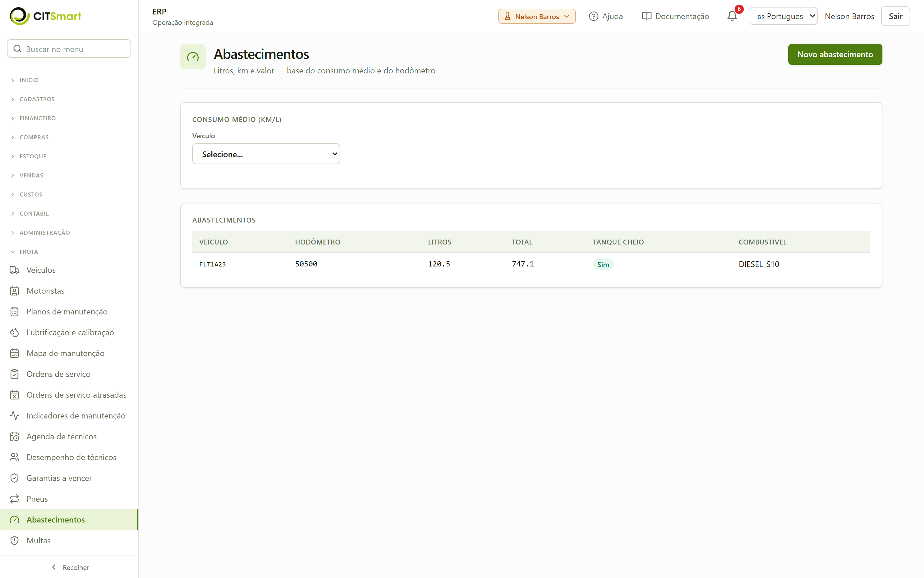924x578 pixels.
Task: Open the Ajuda link
Action: 606,16
